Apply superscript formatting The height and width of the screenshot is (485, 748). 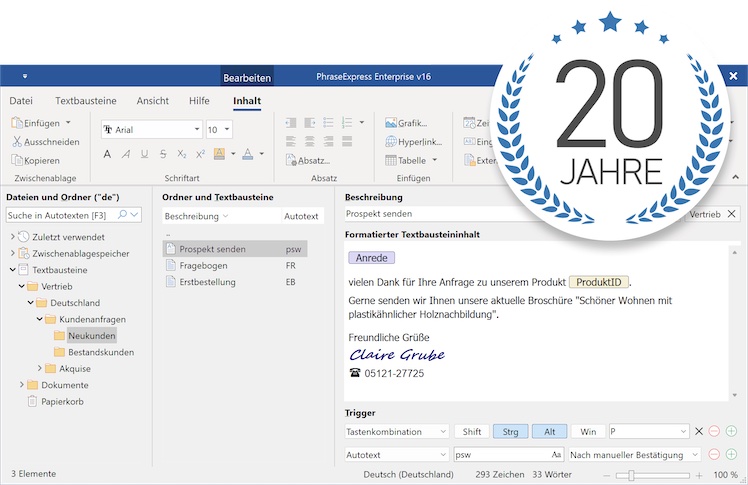click(x=200, y=154)
